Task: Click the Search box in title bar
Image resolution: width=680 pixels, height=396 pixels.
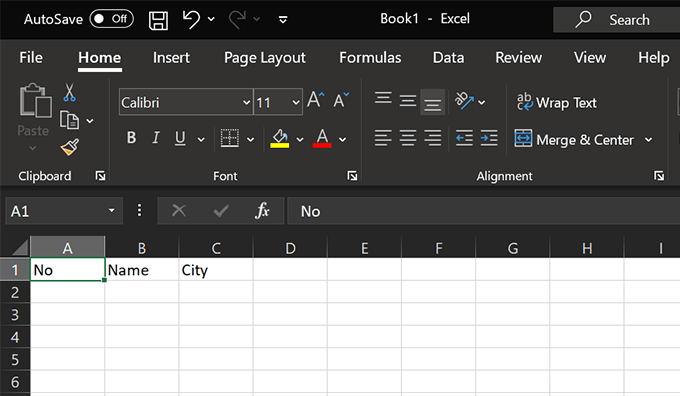Action: pos(616,20)
